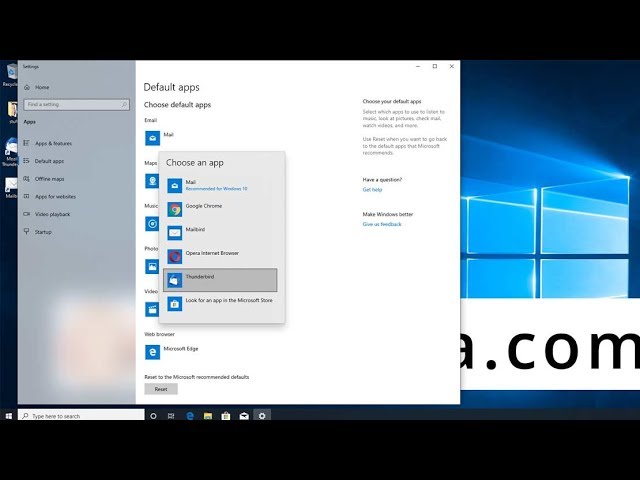Click the search magnifier in Find a setting
Viewport: 640px width, 480px height.
click(x=124, y=104)
